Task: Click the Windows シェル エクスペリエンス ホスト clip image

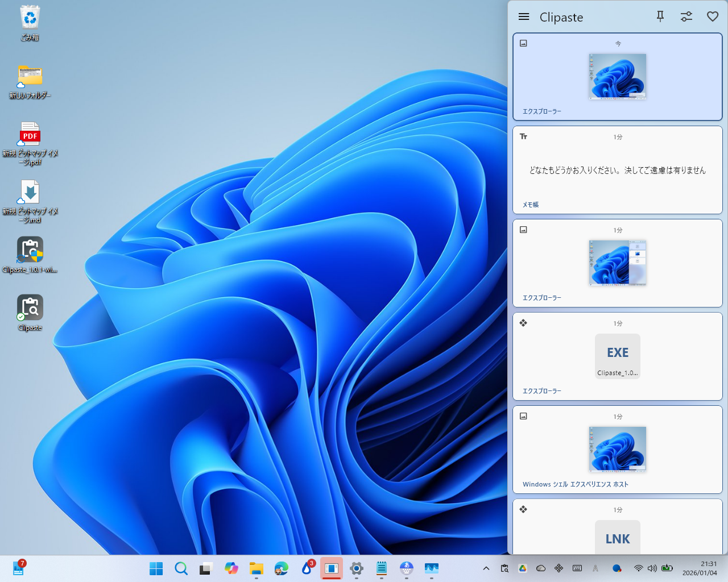Action: (x=618, y=449)
